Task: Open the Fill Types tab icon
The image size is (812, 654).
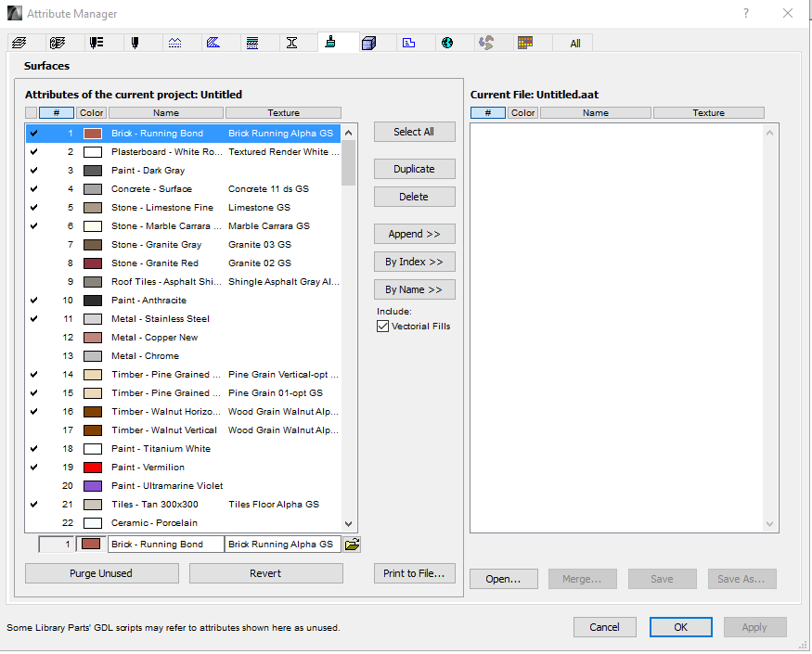Action: [x=213, y=43]
